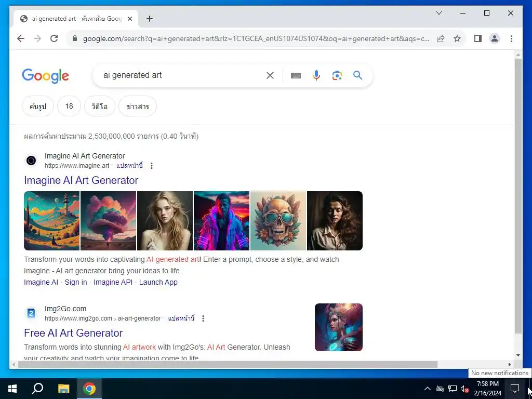
Task: Click the pink mushroom cloud thumbnail
Action: 108,221
